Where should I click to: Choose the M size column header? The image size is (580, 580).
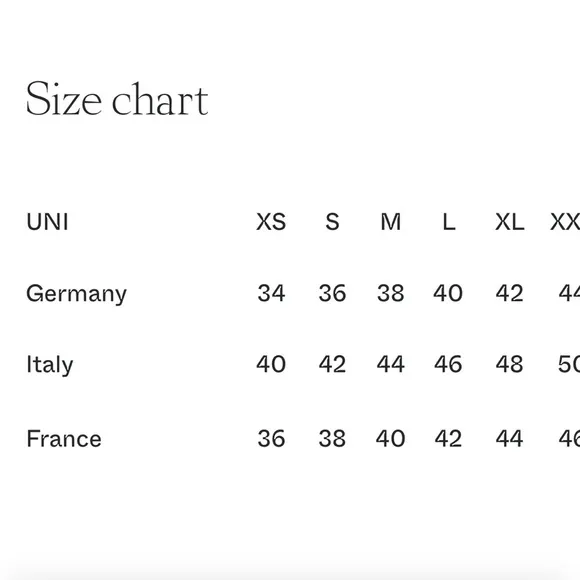391,222
